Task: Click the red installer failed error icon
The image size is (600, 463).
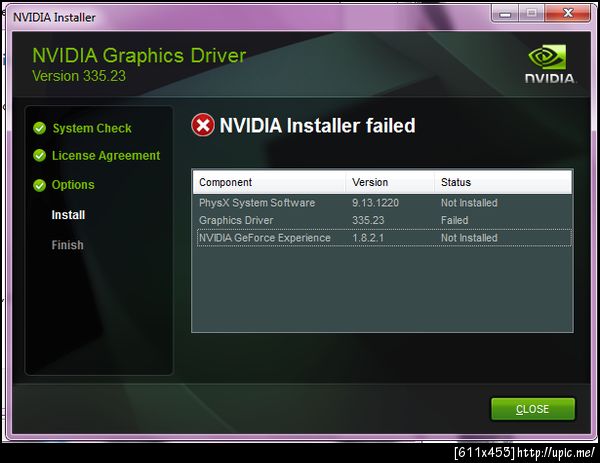Action: (203, 125)
